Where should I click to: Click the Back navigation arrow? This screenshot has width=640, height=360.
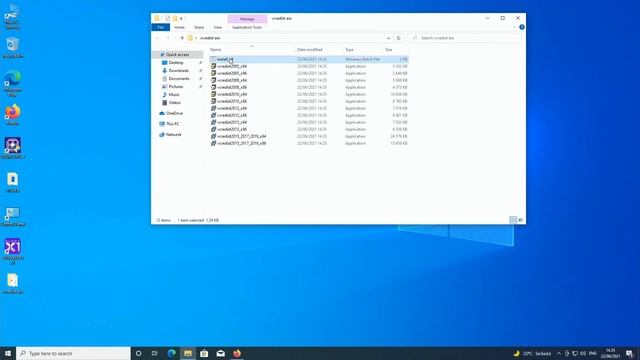(158, 38)
